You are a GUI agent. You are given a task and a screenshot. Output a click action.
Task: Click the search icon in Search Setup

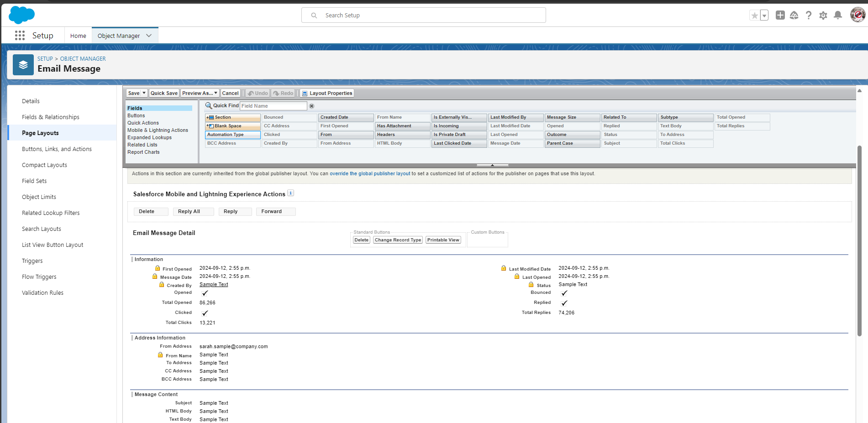pos(314,16)
